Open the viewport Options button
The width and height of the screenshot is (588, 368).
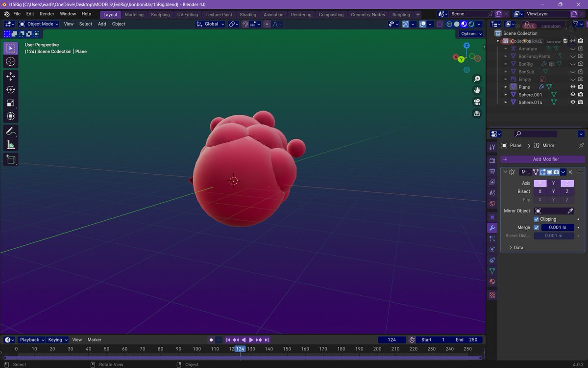coord(471,34)
